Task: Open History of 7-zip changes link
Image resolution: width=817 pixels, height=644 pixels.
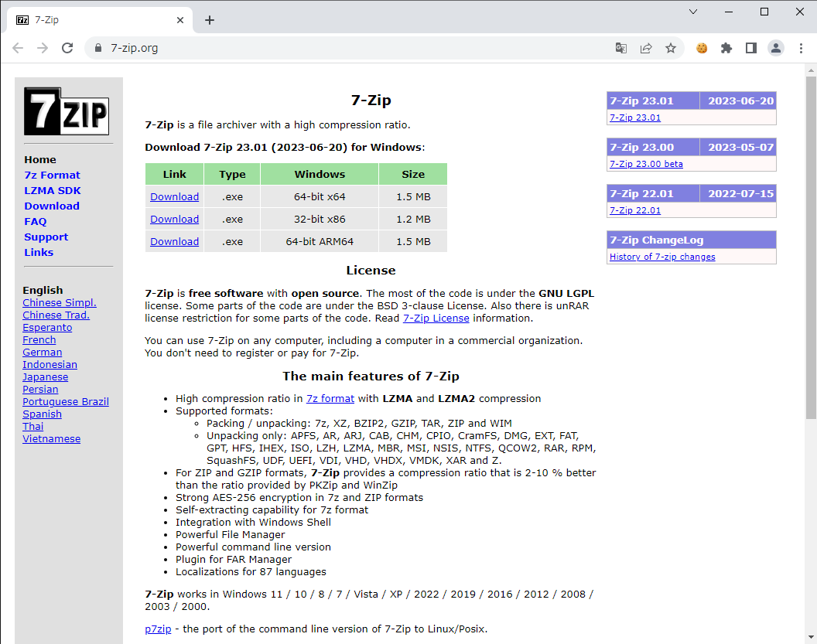Action: click(662, 257)
